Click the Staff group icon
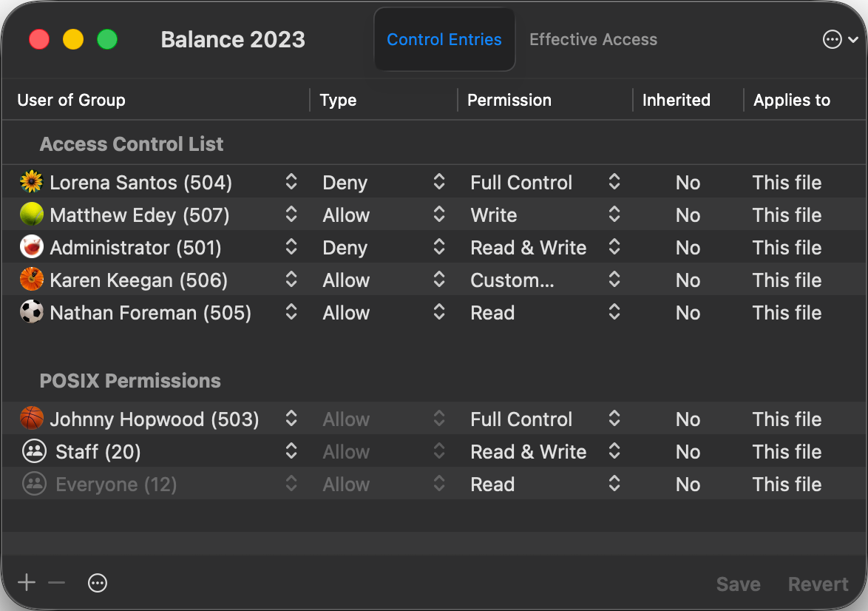This screenshot has height=611, width=868. [34, 451]
